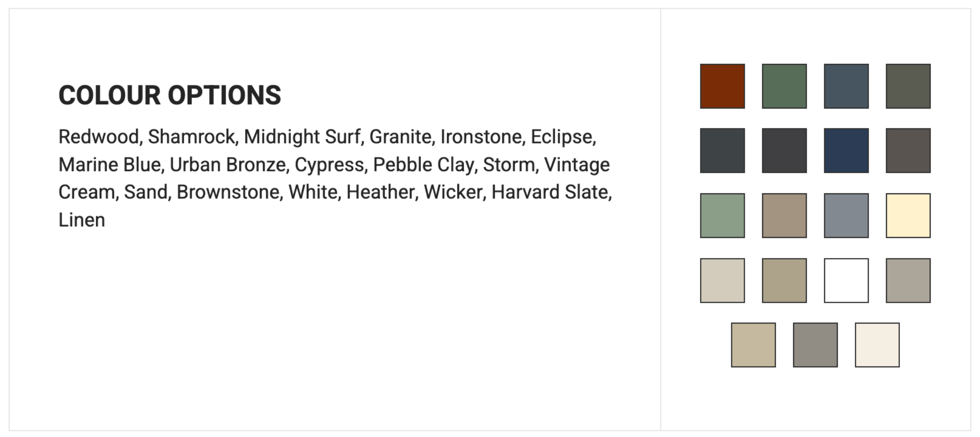Choose the Pebble Clay taupe swatch
Viewport: 980px width, 437px height.
[784, 216]
